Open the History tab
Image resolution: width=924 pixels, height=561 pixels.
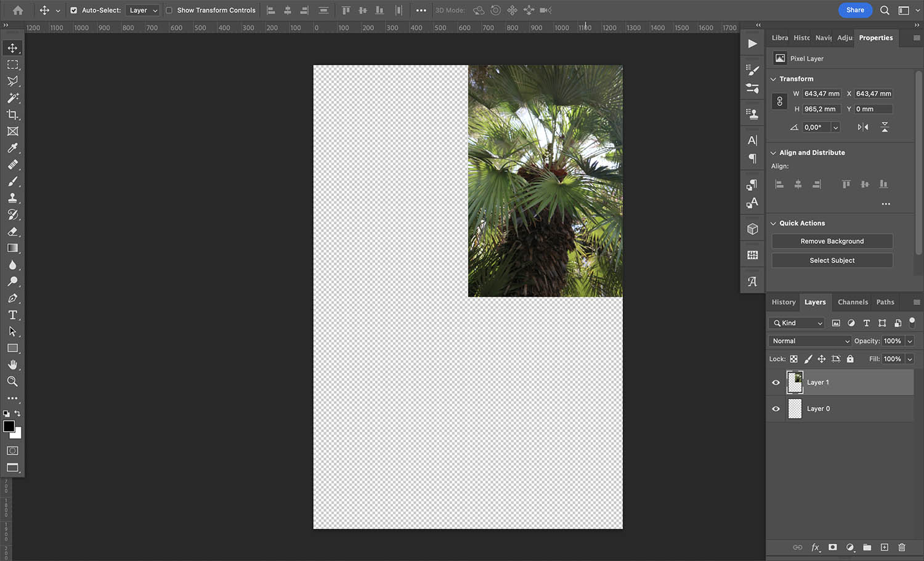click(x=783, y=302)
